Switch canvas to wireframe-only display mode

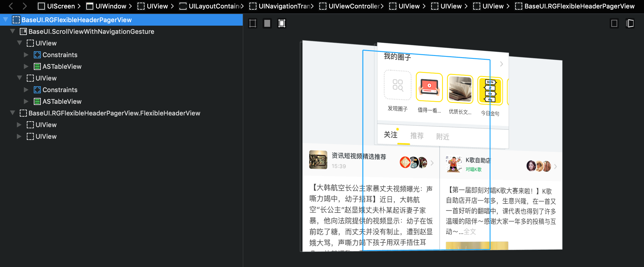(253, 23)
